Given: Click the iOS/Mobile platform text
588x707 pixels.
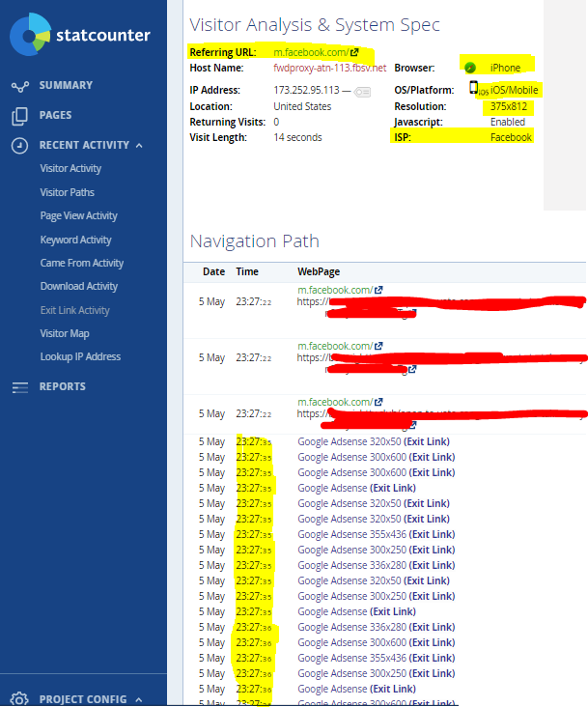Looking at the screenshot, I should click(x=514, y=90).
